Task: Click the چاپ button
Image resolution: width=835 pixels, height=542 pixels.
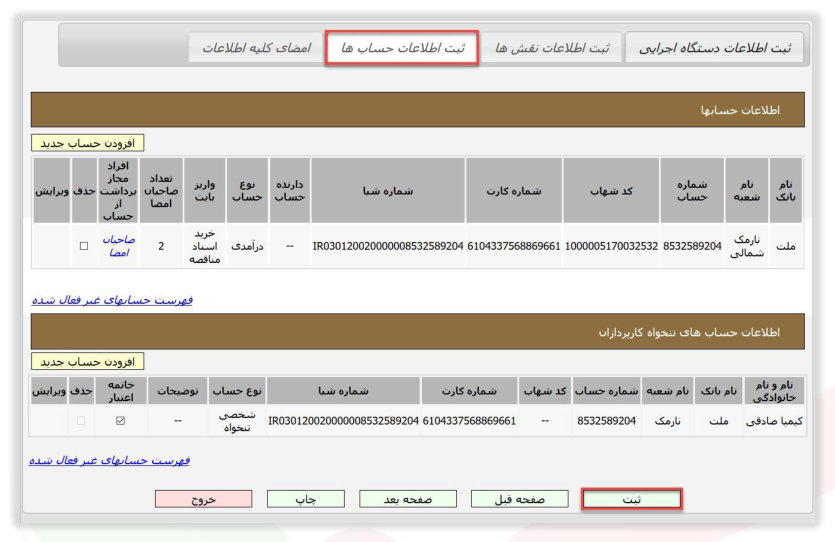Action: (x=306, y=499)
